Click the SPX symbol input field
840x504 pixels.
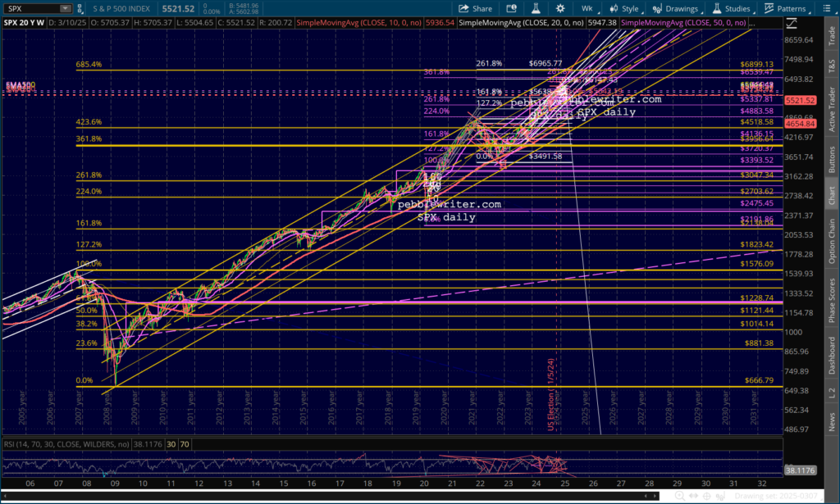pyautogui.click(x=30, y=8)
